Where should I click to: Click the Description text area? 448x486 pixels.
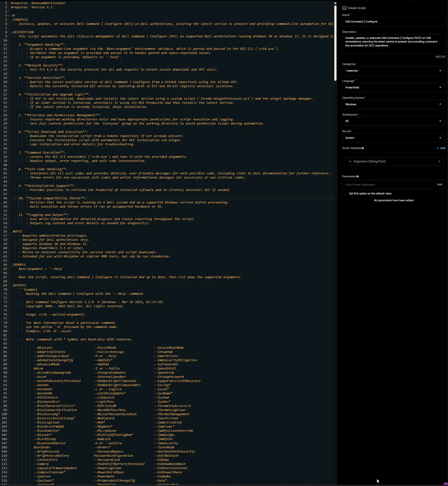pos(393,44)
